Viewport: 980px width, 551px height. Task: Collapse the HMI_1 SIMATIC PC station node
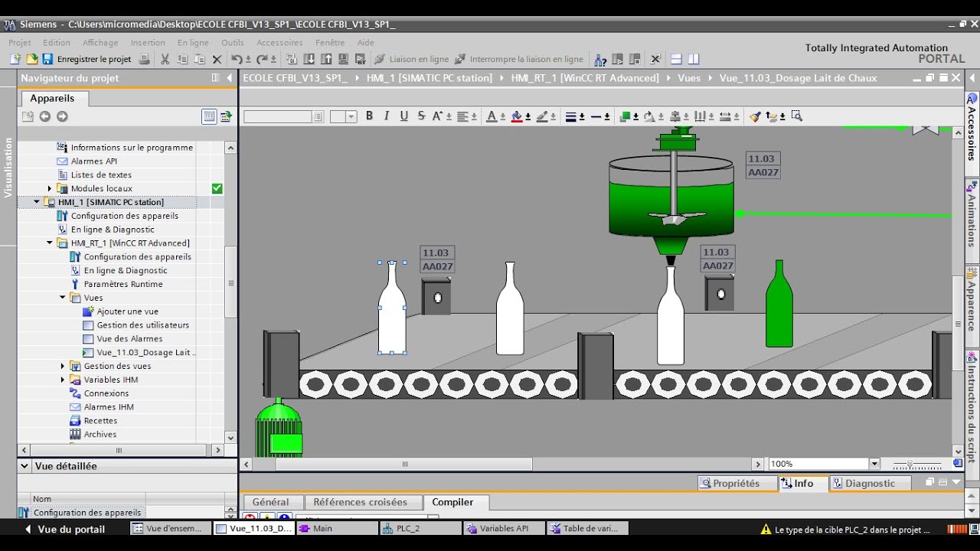(36, 202)
